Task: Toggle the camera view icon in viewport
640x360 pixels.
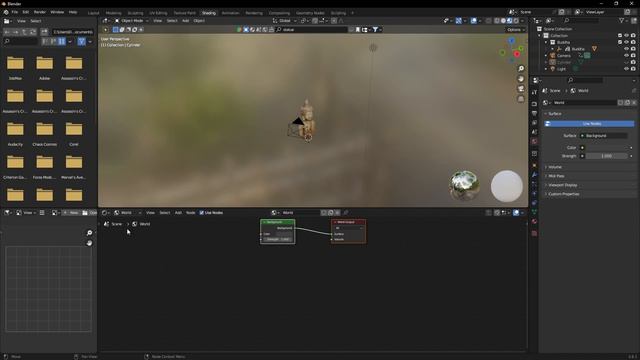Action: coord(521,89)
